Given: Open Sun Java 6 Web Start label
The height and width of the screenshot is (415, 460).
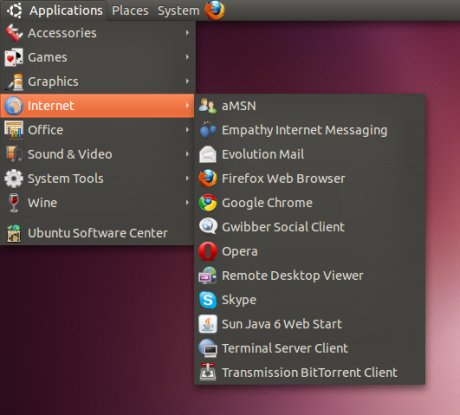Looking at the screenshot, I should pos(282,324).
